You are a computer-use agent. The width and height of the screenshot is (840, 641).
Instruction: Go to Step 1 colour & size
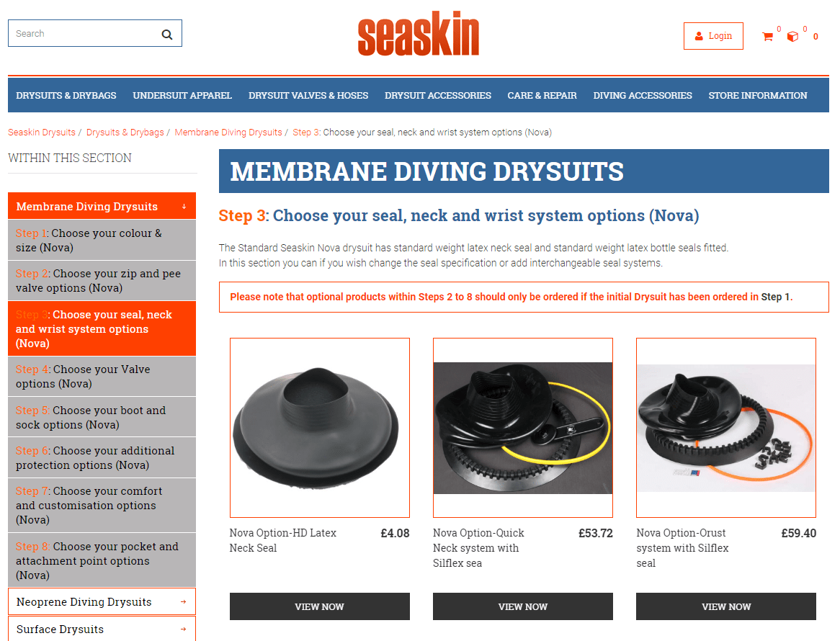click(x=102, y=240)
